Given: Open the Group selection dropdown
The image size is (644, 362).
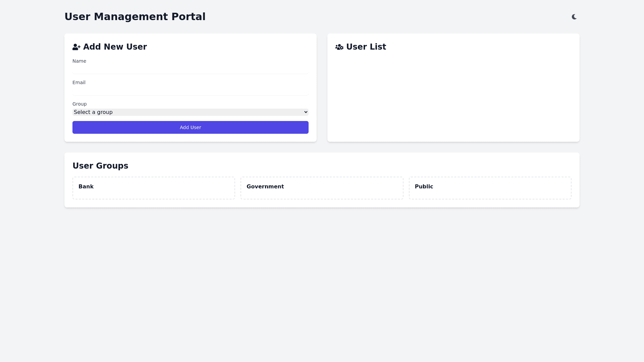Looking at the screenshot, I should (190, 112).
